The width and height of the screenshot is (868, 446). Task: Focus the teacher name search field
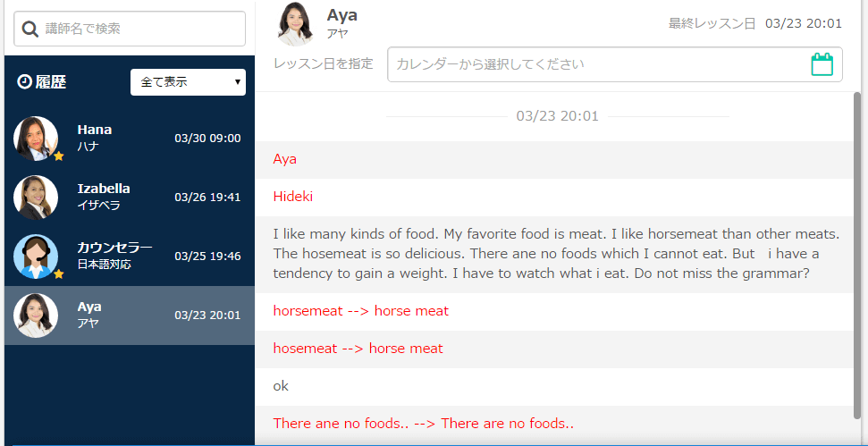pos(130,29)
